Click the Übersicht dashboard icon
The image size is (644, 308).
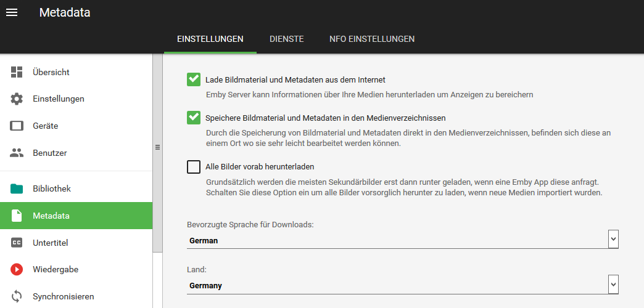click(x=17, y=72)
